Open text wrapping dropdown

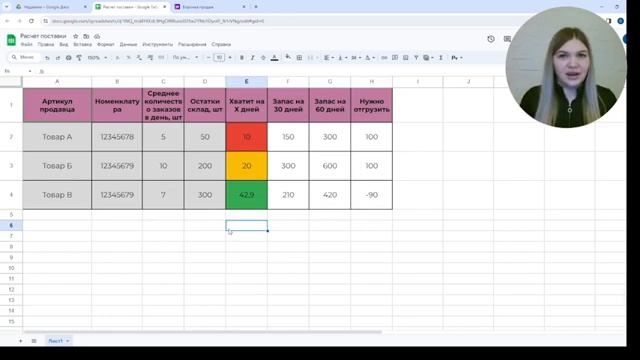[x=356, y=58]
